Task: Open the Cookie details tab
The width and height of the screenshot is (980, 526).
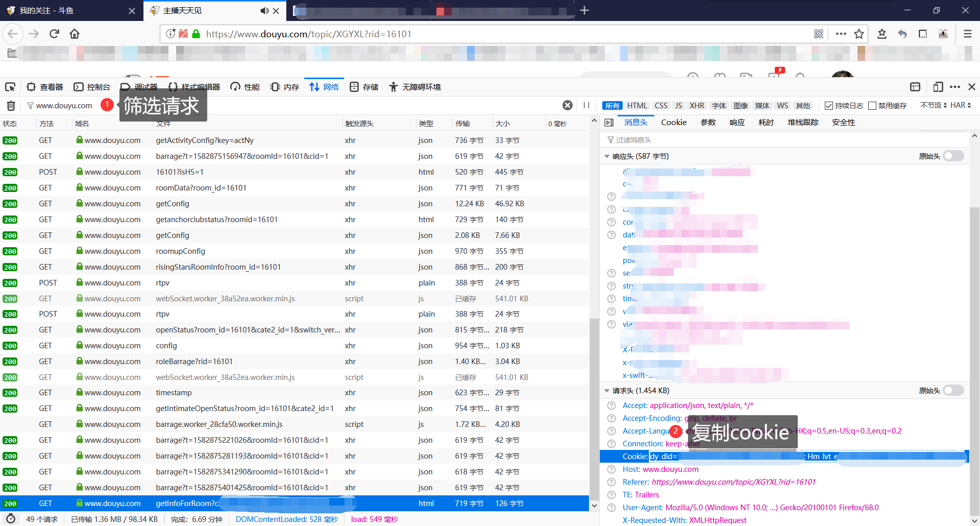Action: (x=674, y=122)
